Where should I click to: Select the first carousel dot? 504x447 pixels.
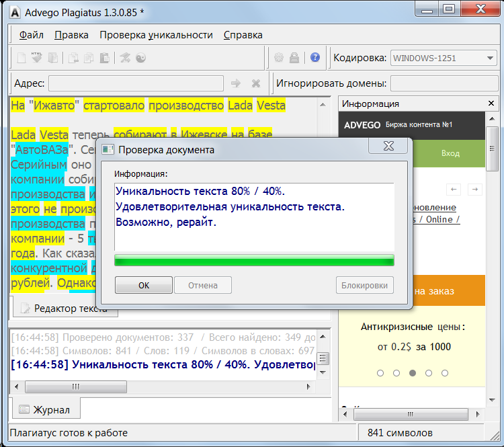point(380,373)
